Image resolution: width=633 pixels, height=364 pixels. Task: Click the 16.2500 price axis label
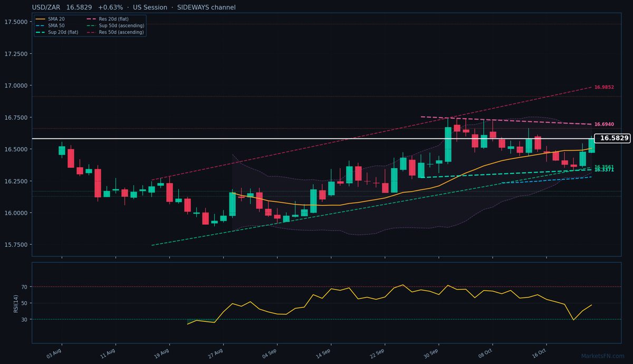[16, 181]
